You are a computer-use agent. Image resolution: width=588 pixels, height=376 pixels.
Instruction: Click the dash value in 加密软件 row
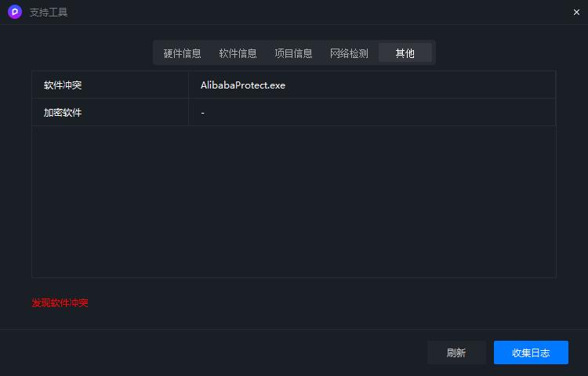[202, 113]
